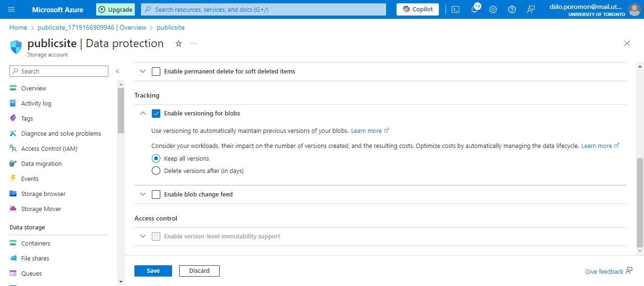This screenshot has height=286, width=644.
Task: Select Delete versions after (in days)
Action: pos(156,171)
